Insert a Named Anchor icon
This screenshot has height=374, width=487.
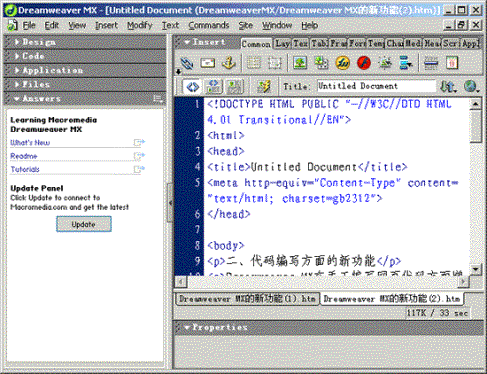[229, 63]
